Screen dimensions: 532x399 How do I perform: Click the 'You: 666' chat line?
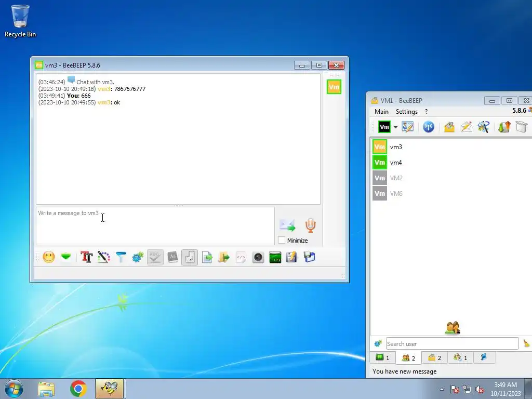point(64,96)
